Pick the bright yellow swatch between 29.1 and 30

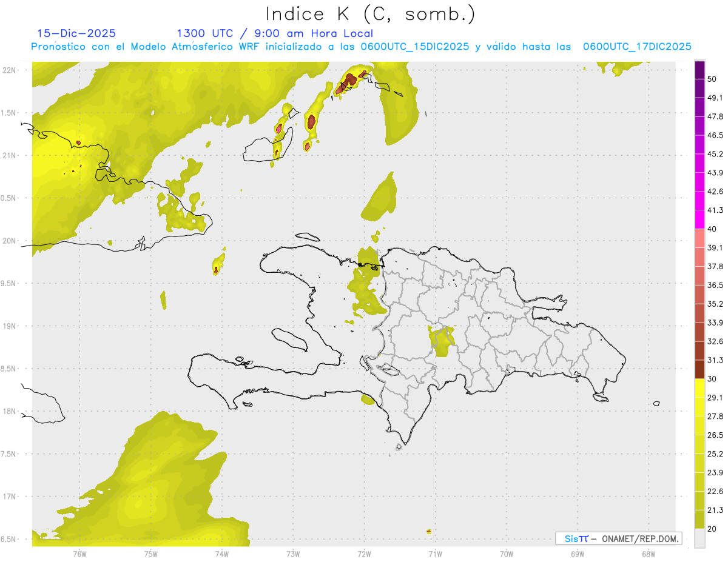point(700,389)
